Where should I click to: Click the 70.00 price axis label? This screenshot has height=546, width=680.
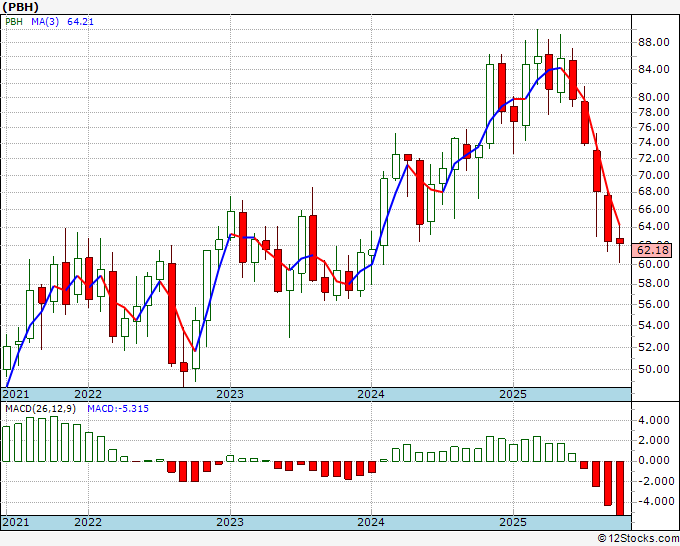click(653, 175)
